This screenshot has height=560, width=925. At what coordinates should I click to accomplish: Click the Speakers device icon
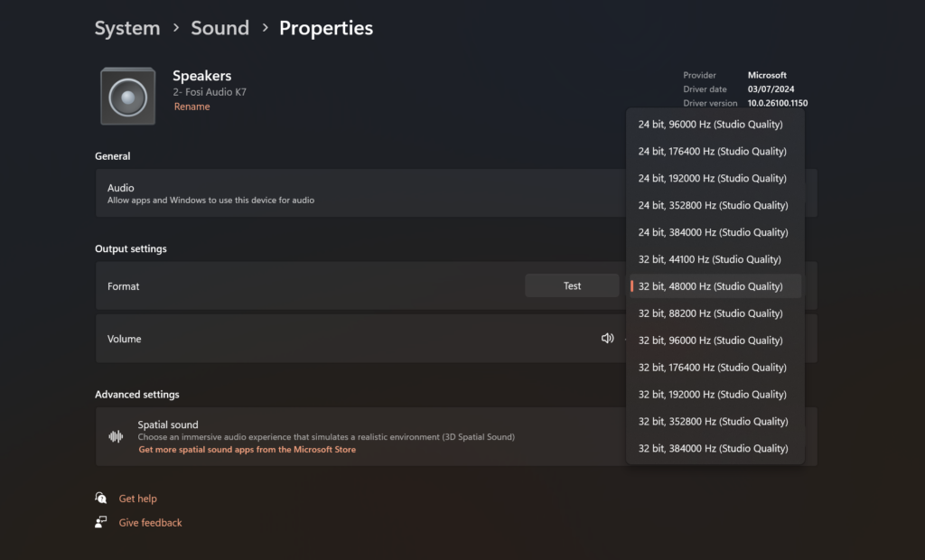[x=127, y=97]
